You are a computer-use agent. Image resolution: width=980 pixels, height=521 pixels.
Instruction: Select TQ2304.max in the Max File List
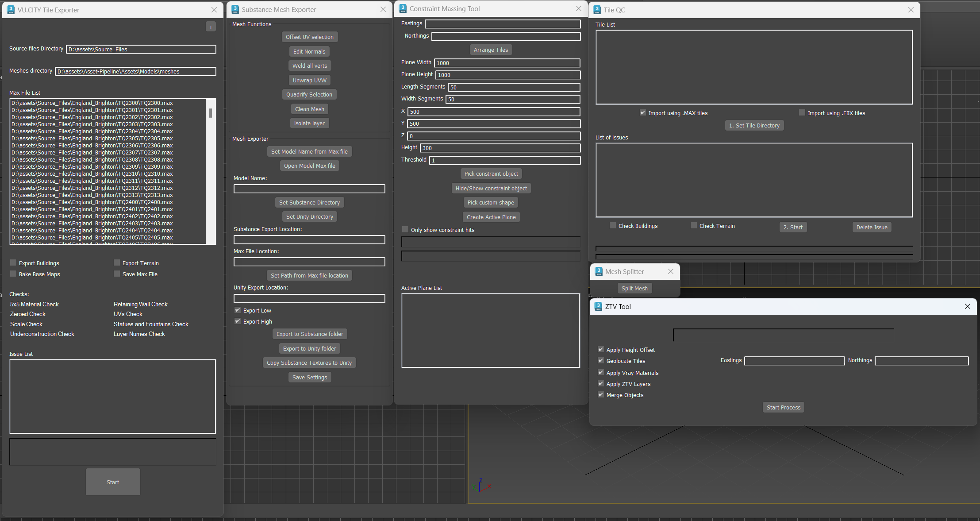pyautogui.click(x=92, y=131)
